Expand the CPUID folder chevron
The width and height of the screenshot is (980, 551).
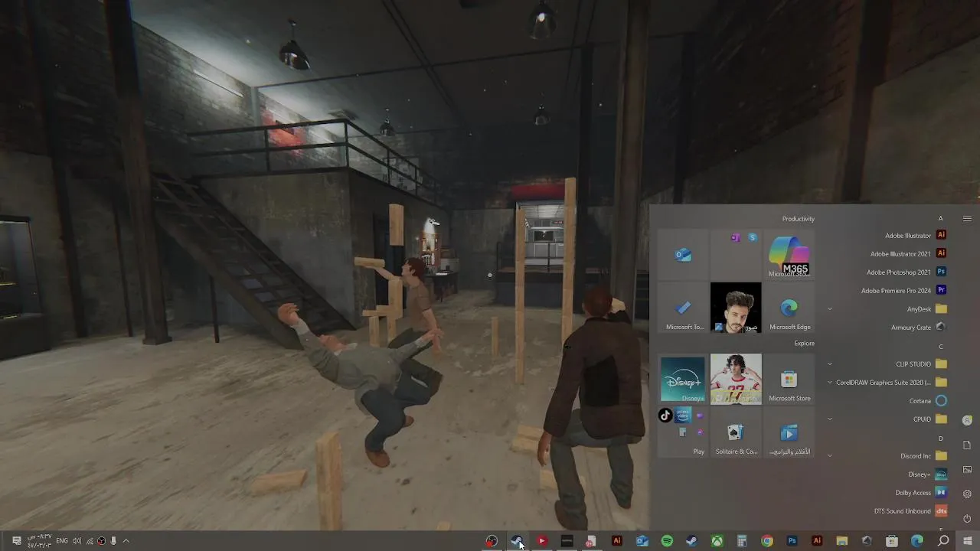click(830, 419)
